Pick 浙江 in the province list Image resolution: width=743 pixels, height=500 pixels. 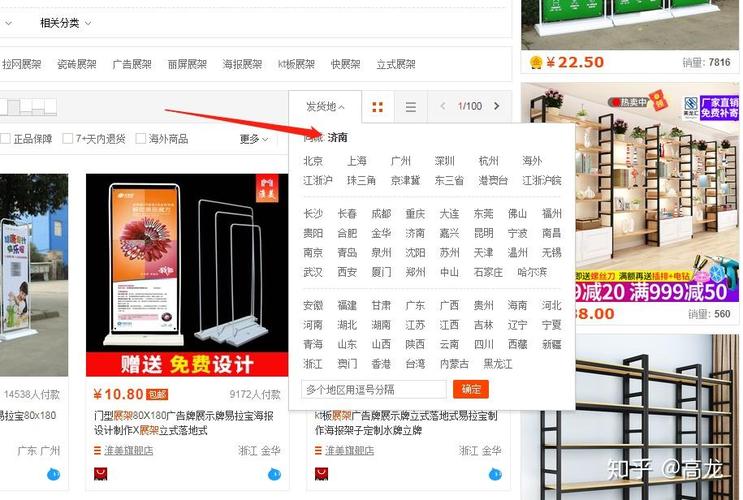[x=313, y=364]
